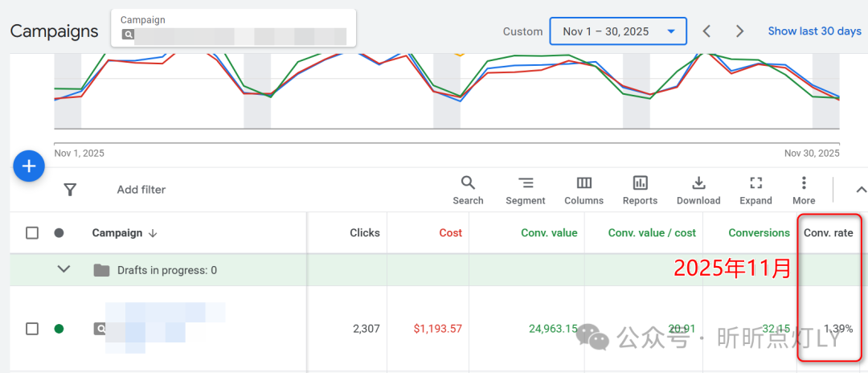
Task: Check the campaign row checkbox
Action: pos(32,329)
